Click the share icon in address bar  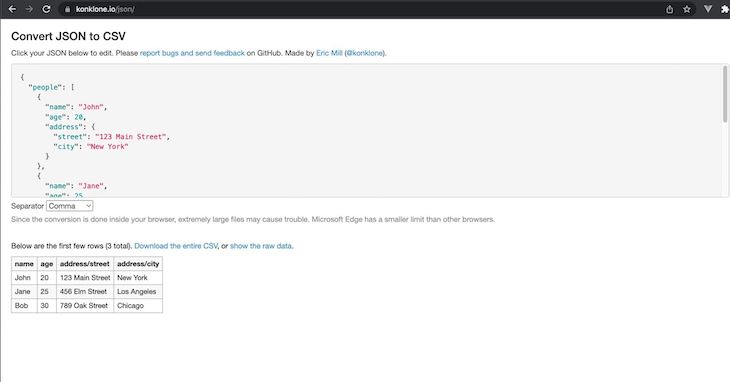(x=669, y=9)
